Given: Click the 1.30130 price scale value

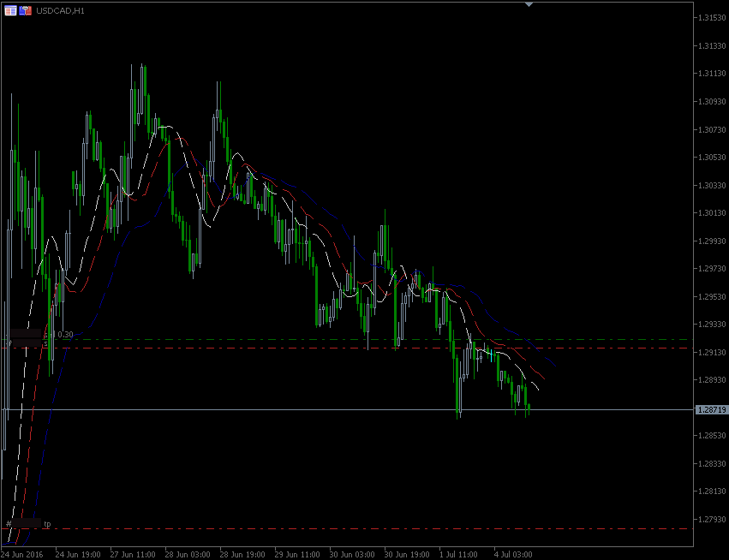Looking at the screenshot, I should 712,213.
